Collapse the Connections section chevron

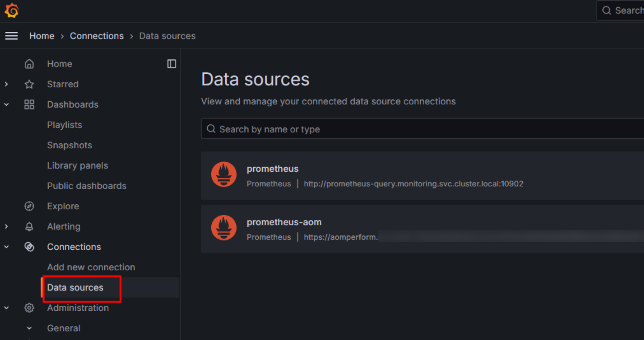pyautogui.click(x=6, y=247)
